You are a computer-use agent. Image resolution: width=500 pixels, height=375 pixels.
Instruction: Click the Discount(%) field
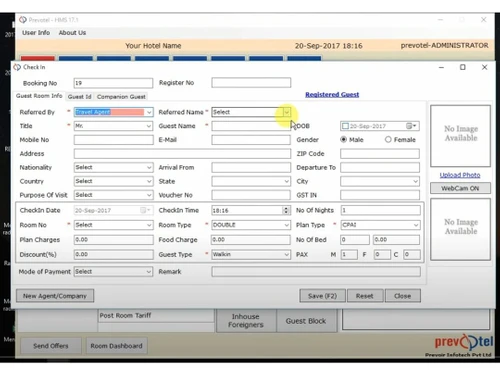(113, 254)
